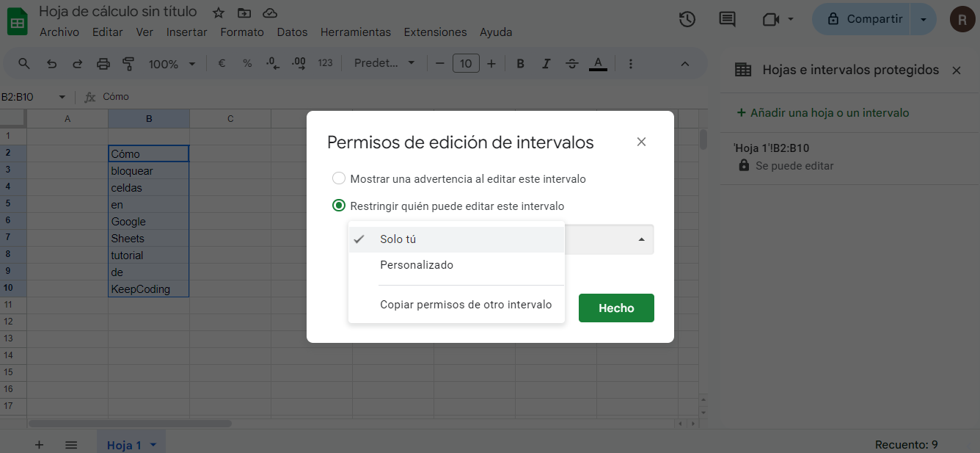The image size is (980, 453).
Task: Redo the last action
Action: (x=77, y=64)
